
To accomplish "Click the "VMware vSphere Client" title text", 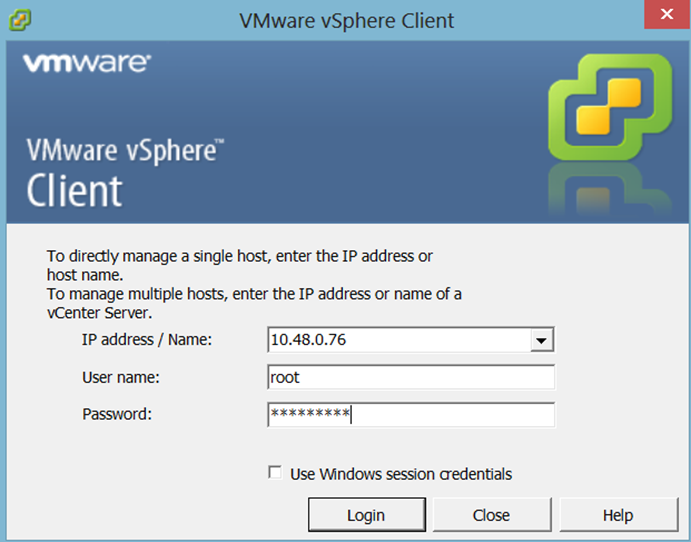I will click(x=346, y=21).
